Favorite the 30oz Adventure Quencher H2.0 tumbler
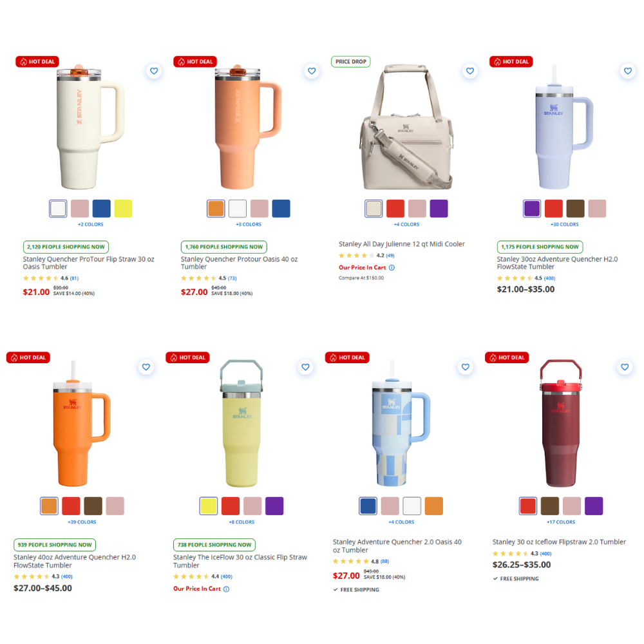This screenshot has height=644, width=644. point(627,71)
